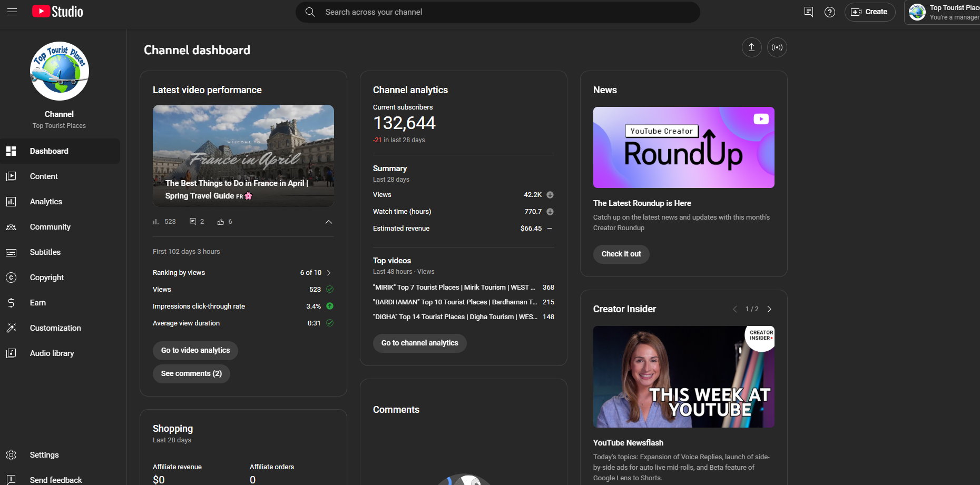Click The Latest Roundup is Here headline

coord(642,203)
